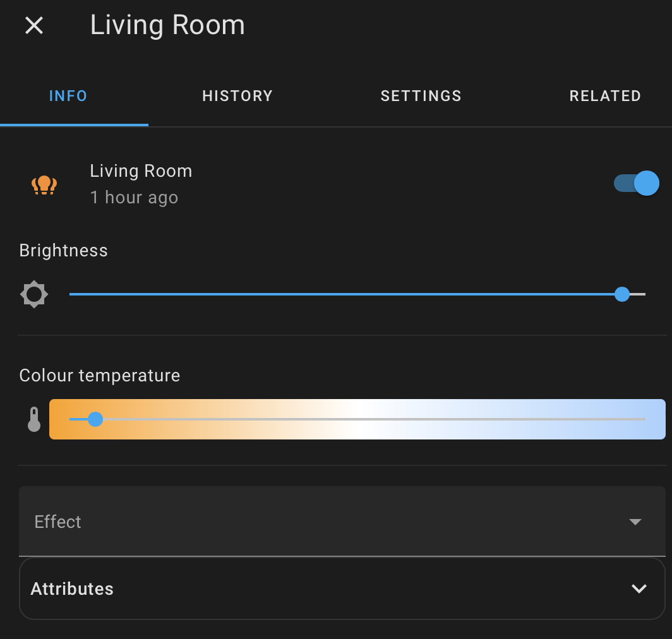Select the INFO tab
672x639 pixels.
click(x=68, y=96)
